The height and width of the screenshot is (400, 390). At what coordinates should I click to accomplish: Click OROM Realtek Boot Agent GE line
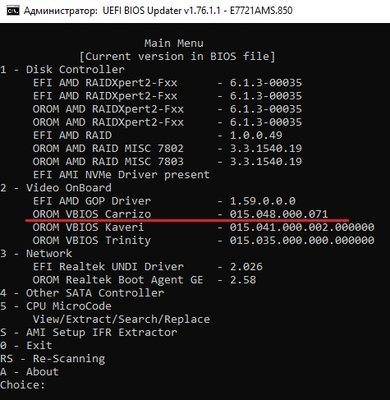[x=144, y=280]
